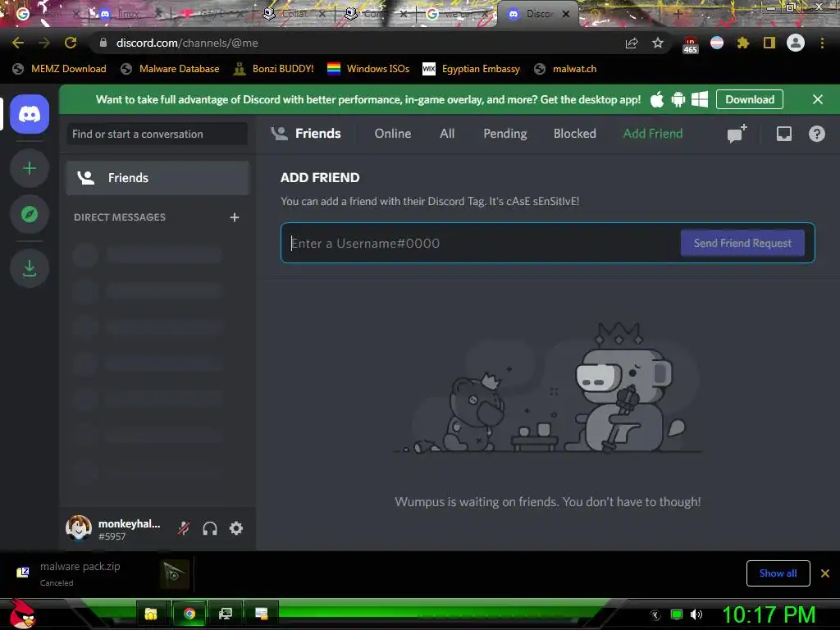Viewport: 840px width, 630px height.
Task: Open a new browser tab
Action: point(677,15)
